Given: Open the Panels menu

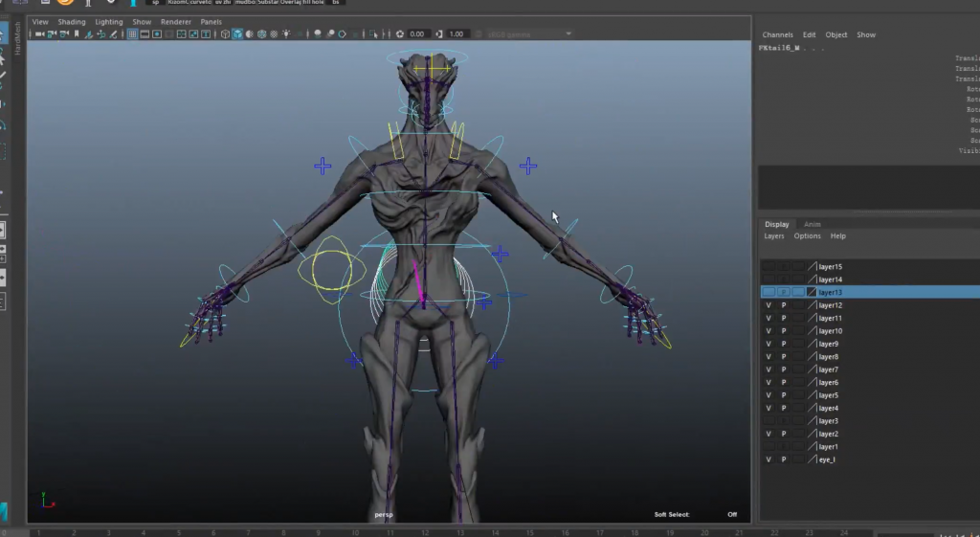Looking at the screenshot, I should pyautogui.click(x=211, y=21).
